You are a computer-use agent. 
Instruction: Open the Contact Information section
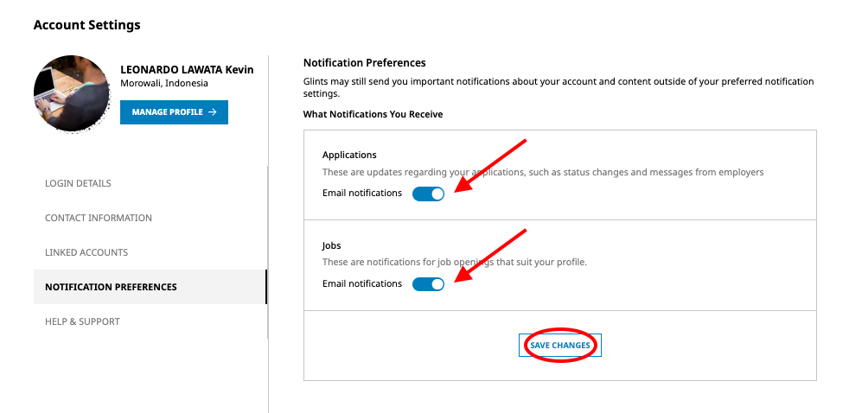(99, 218)
